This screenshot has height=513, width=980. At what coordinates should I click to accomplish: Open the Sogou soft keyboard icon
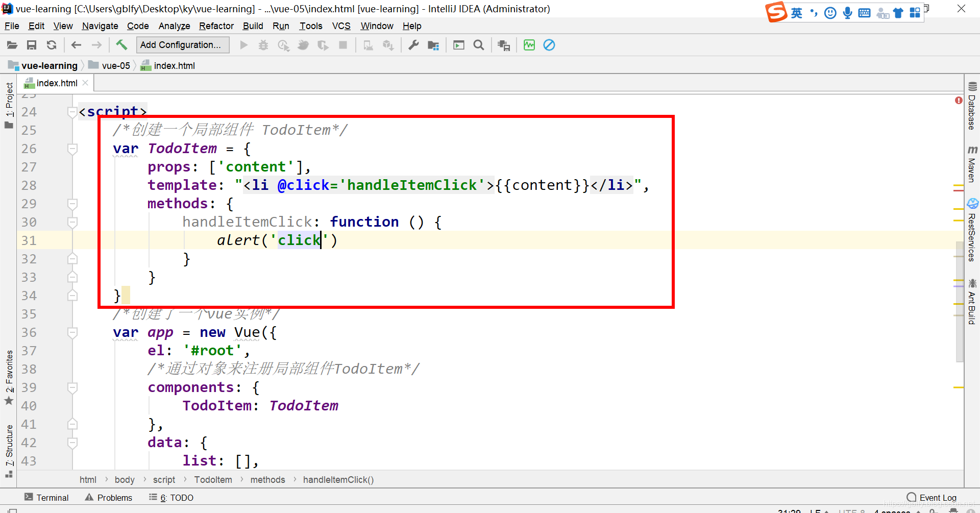[x=864, y=13]
